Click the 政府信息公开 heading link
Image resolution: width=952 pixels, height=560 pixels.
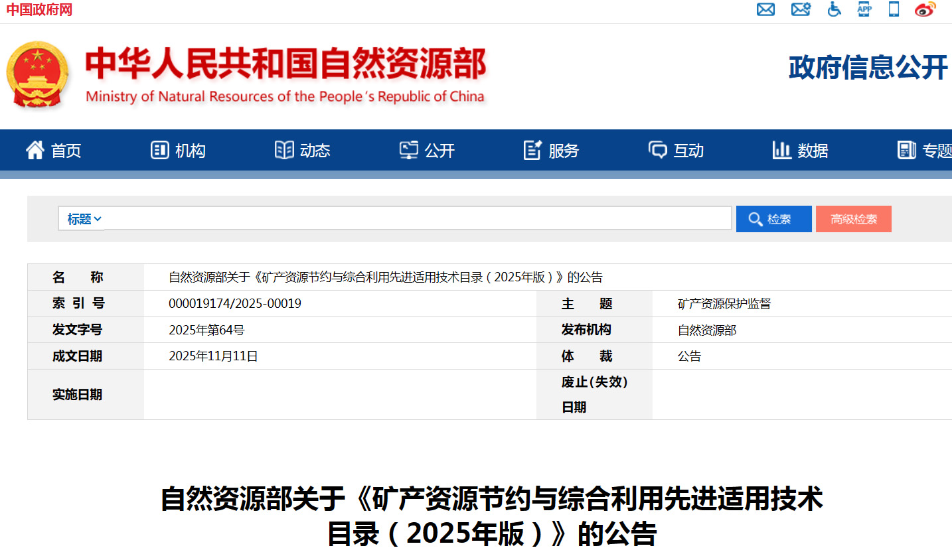coord(868,68)
